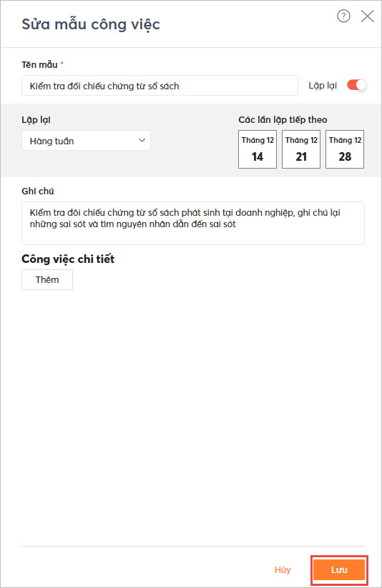Click inside the Ghi chú note textarea
382x588 pixels.
point(193,223)
